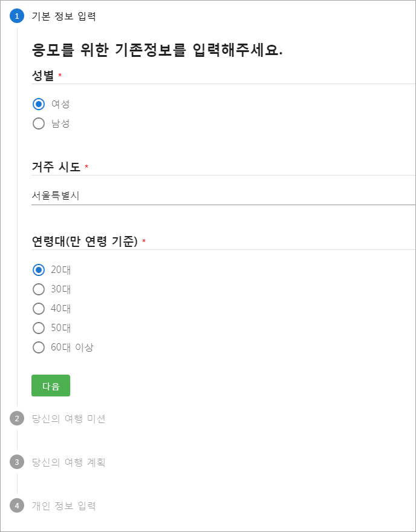Go to the 당신의 여행 미션 step
Screen dimensions: 416x532
(68, 419)
